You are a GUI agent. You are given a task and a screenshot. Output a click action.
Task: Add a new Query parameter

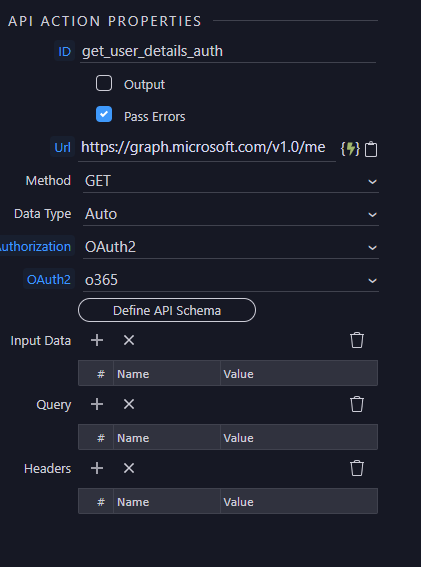click(97, 404)
